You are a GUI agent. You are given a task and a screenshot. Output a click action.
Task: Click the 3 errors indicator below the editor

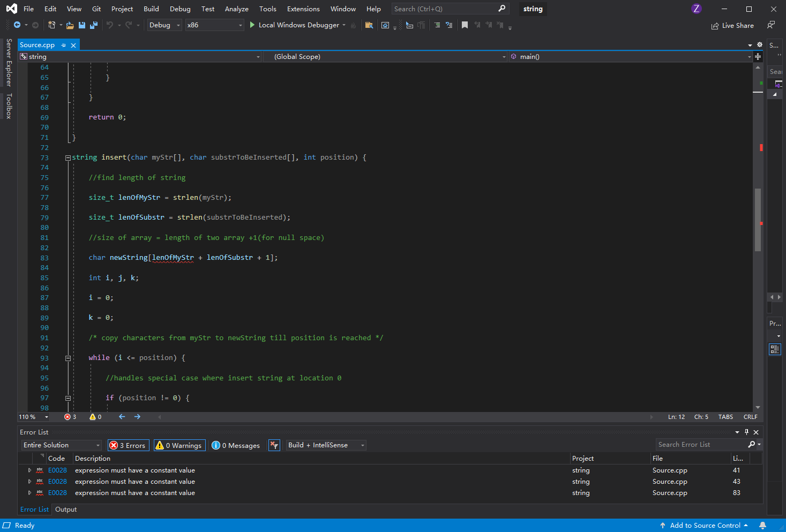click(70, 417)
